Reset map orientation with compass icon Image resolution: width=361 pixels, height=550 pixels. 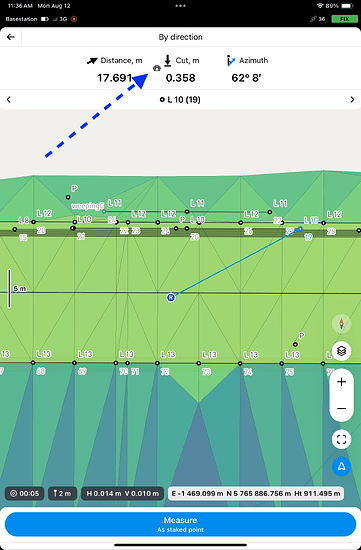[x=341, y=324]
